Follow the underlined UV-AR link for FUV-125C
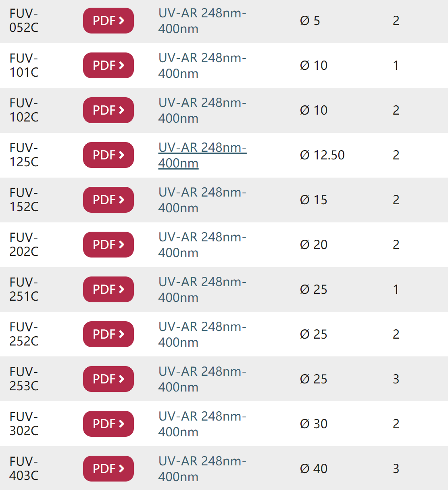The height and width of the screenshot is (490, 448). pos(202,155)
